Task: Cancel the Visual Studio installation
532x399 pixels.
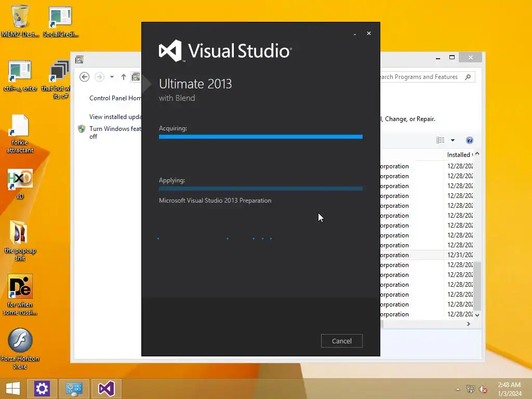Action: [342, 341]
